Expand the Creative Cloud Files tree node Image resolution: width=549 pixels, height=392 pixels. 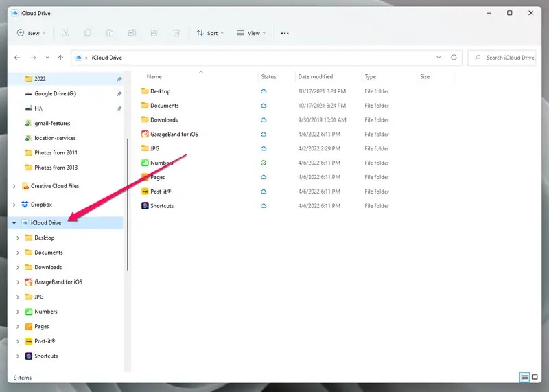(14, 186)
